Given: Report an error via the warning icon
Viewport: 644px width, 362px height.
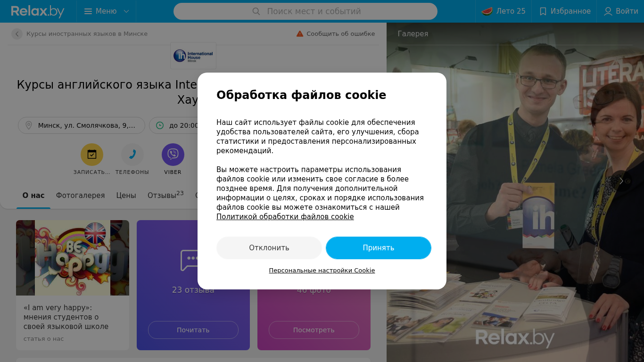Looking at the screenshot, I should (x=300, y=34).
